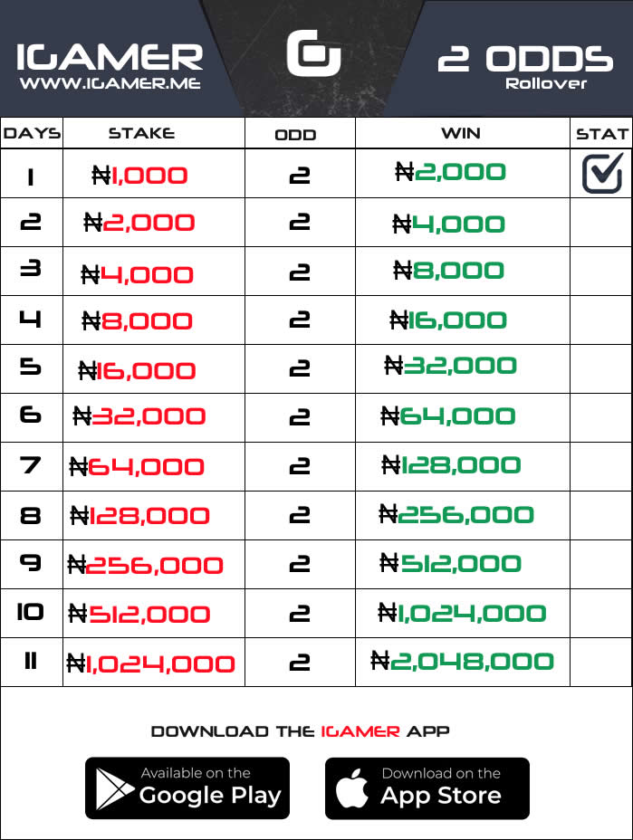
Task: Select the ODD column header
Action: click(x=296, y=135)
